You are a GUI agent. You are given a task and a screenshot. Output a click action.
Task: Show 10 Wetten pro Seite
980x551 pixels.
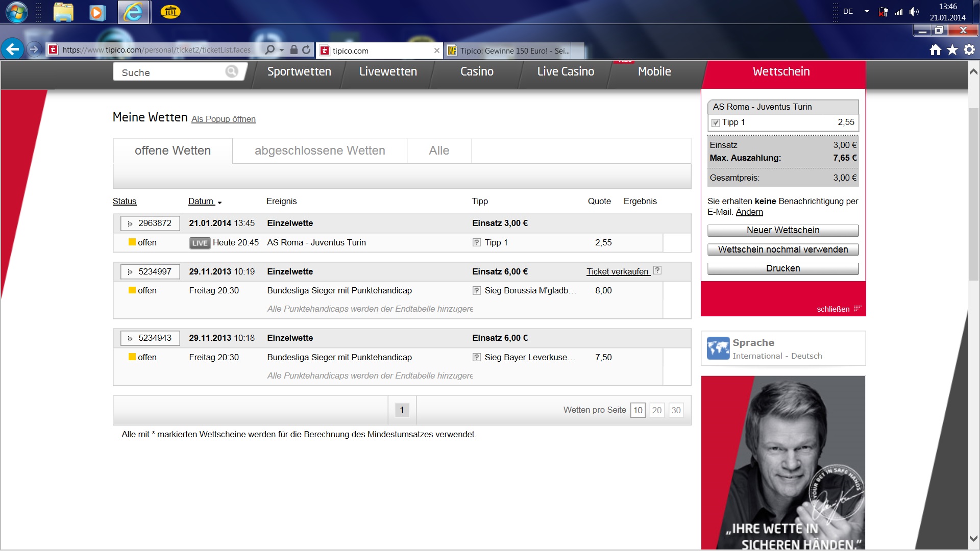point(638,410)
